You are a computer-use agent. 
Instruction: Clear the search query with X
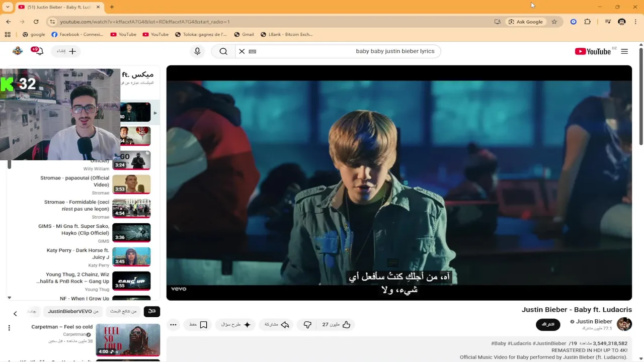(x=242, y=51)
